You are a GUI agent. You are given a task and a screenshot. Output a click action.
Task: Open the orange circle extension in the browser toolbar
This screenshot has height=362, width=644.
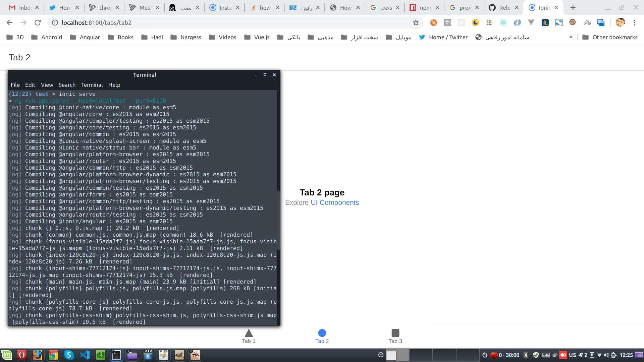tap(434, 22)
